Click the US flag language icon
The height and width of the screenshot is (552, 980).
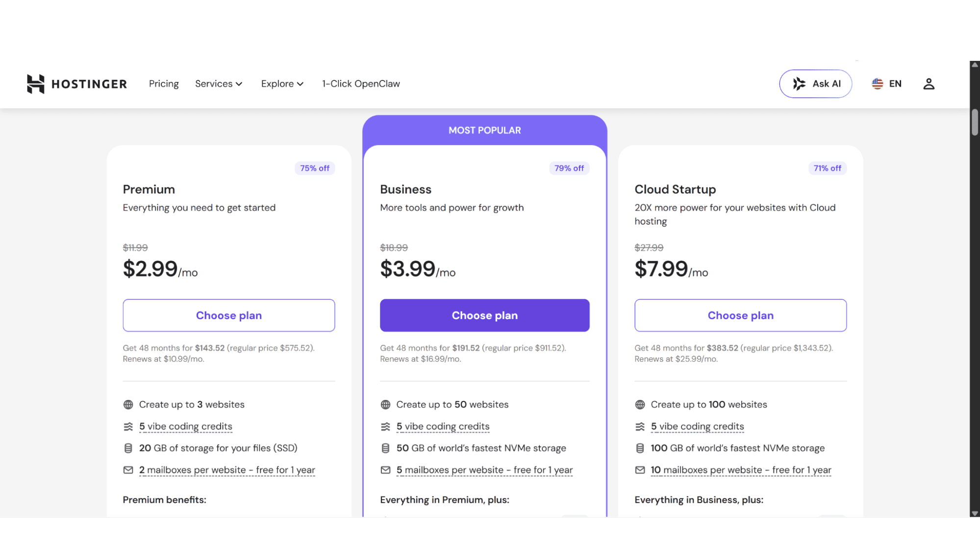click(878, 84)
